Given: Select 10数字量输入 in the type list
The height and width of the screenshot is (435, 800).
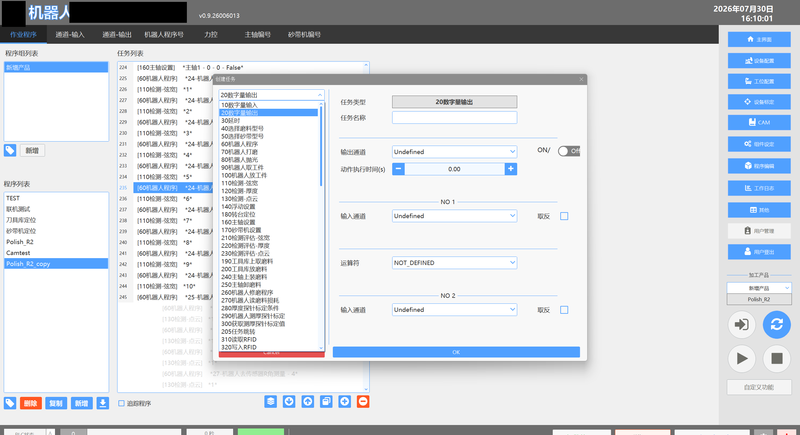Looking at the screenshot, I should [x=268, y=105].
